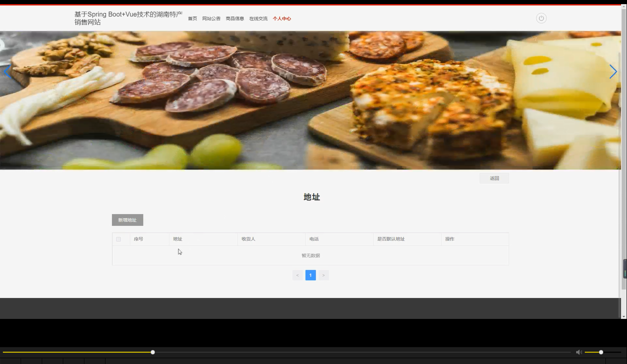Click the 返回 button
The width and height of the screenshot is (627, 364).
(494, 178)
